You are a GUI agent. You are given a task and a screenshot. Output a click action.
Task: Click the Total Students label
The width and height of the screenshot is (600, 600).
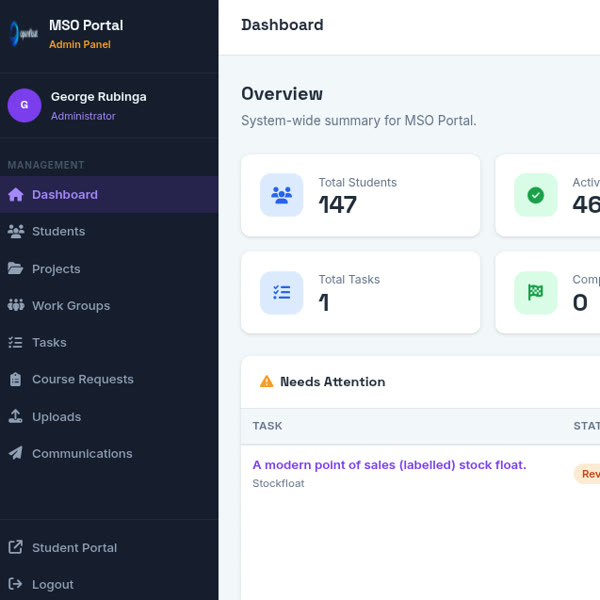click(358, 183)
